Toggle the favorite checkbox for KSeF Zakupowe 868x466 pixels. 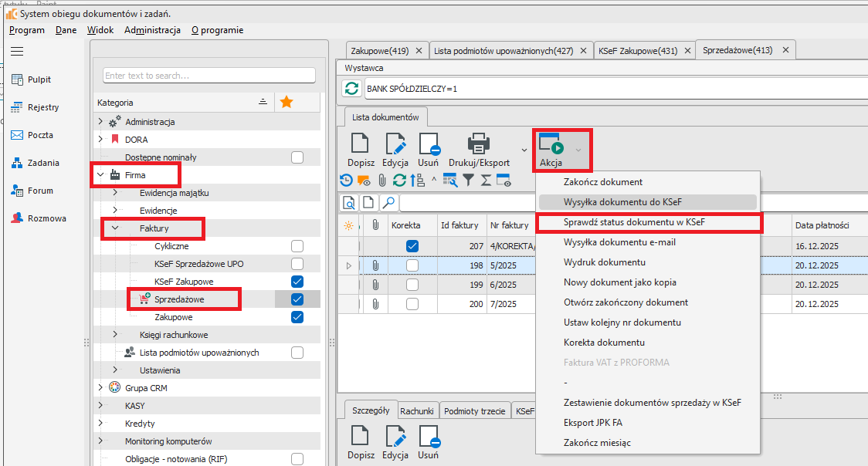(x=297, y=282)
